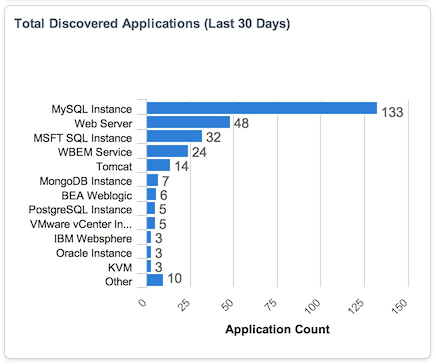This screenshot has height=364, width=436.
Task: Click the 'Web Server' label
Action: [103, 124]
